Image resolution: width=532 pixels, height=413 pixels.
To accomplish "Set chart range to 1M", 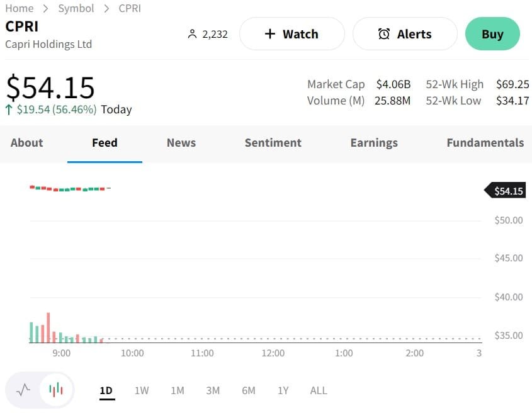I will [x=178, y=390].
